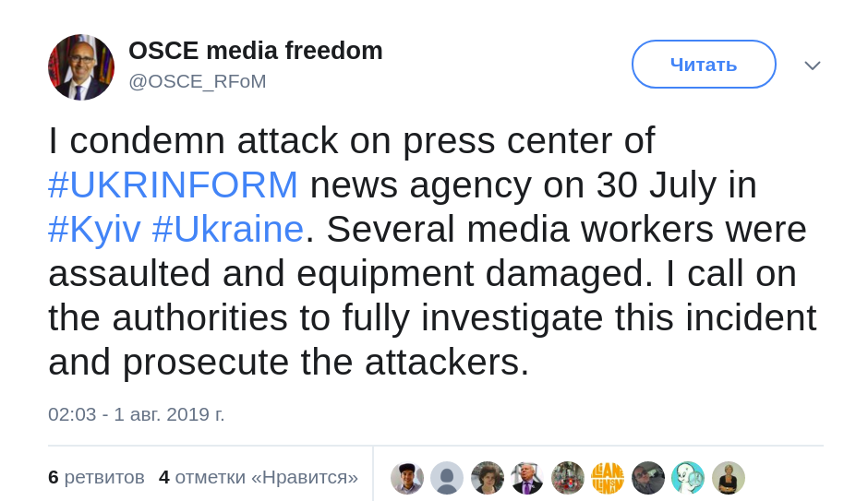Click the OSCE media freedom display name
868x501 pixels.
click(255, 51)
